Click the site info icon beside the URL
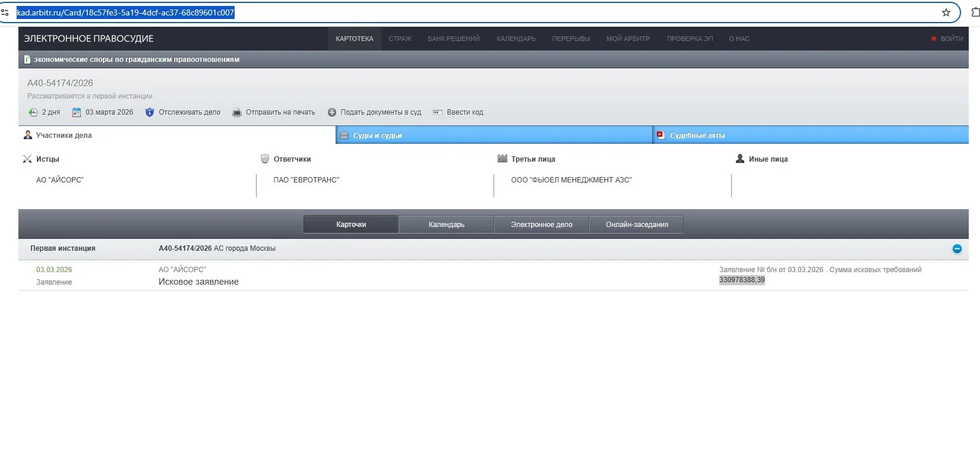The image size is (980, 451). point(5,12)
